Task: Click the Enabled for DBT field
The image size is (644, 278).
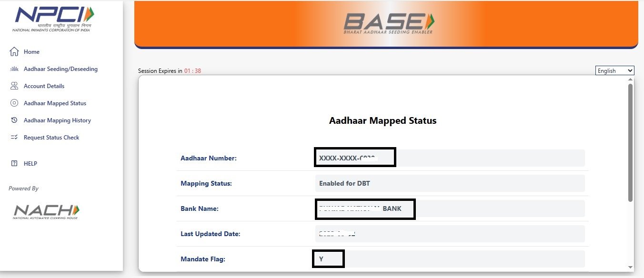Action: tap(450, 183)
